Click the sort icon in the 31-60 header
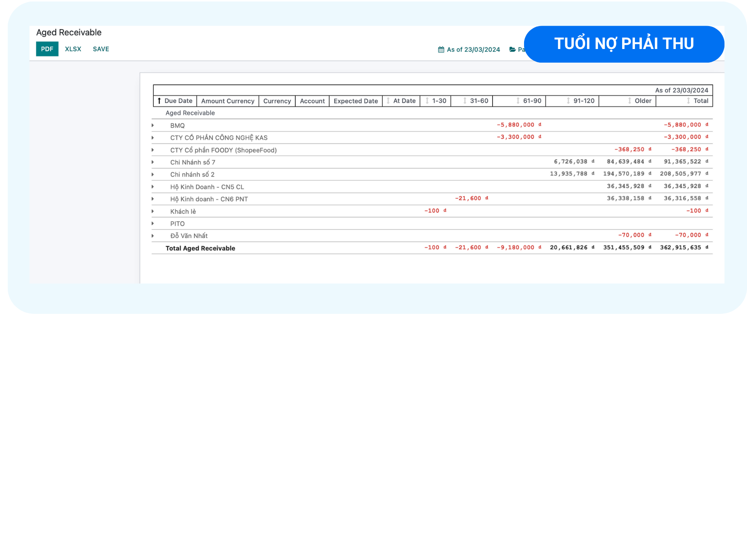Image resolution: width=747 pixels, height=560 pixels. point(465,101)
